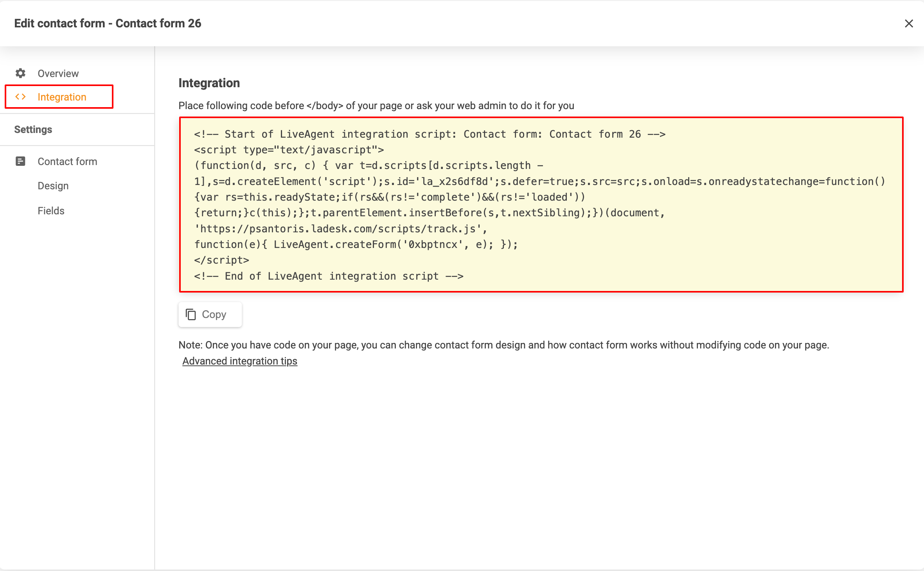Click the Integration heading in main panel
The image size is (924, 571).
tap(209, 83)
